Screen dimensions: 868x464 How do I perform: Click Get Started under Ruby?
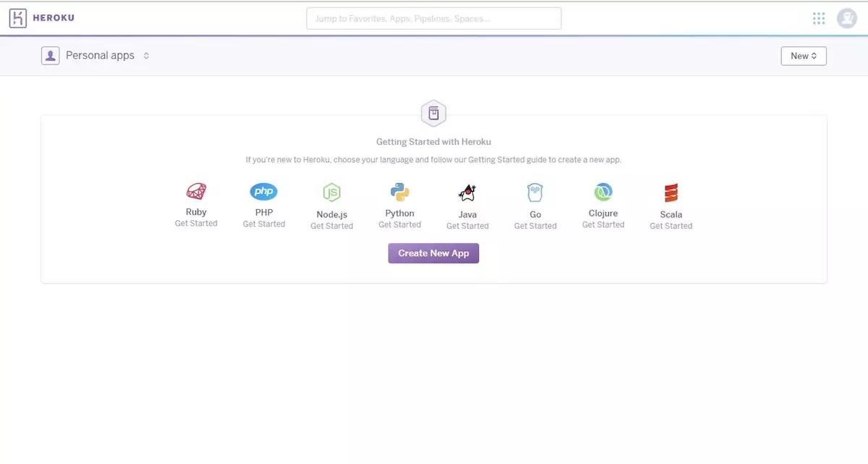pos(196,224)
